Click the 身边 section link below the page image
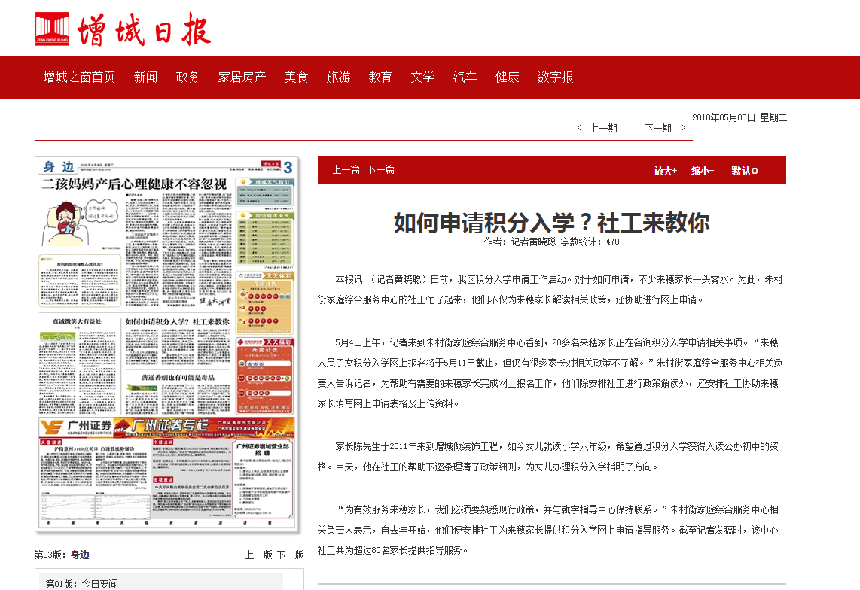Viewport: 860px width, 590px height. (80, 555)
